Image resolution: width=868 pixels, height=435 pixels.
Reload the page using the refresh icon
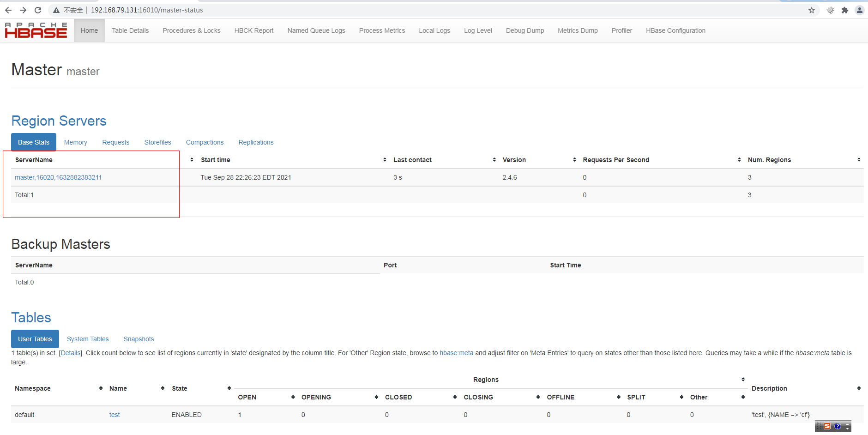click(38, 10)
